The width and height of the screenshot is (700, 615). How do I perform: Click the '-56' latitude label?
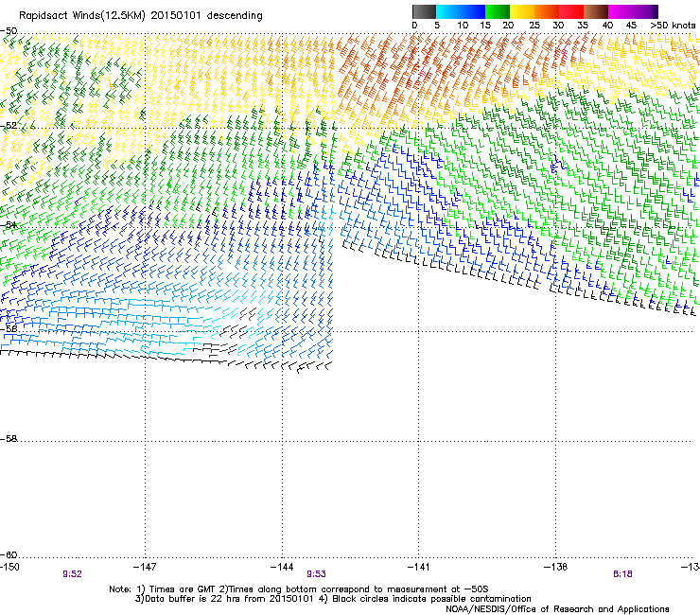(9, 328)
